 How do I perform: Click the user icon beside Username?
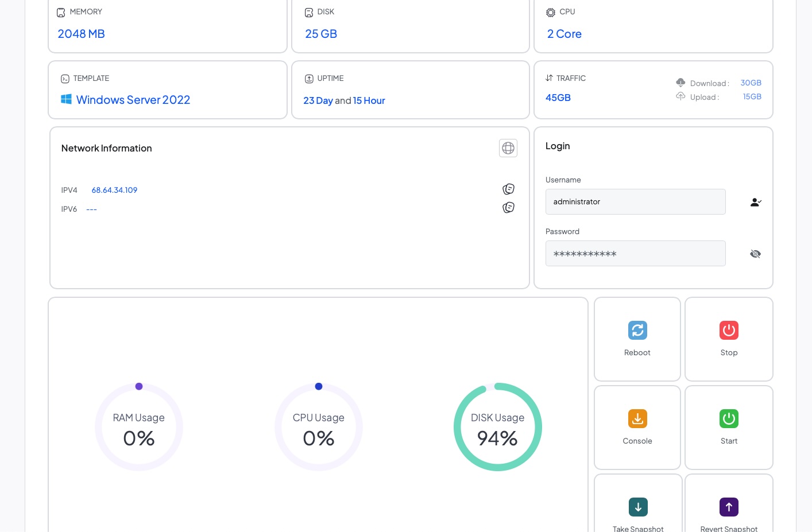pyautogui.click(x=755, y=202)
